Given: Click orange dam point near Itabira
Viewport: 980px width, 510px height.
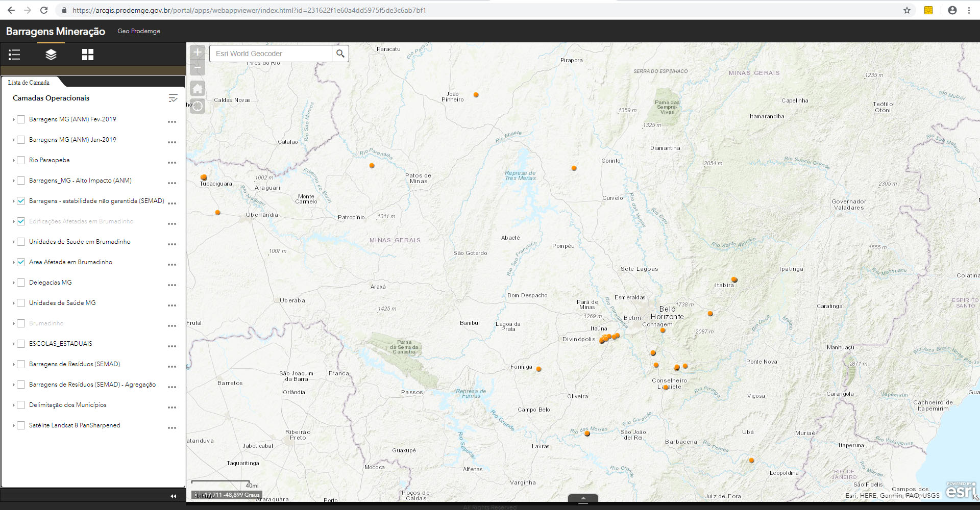Looking at the screenshot, I should pos(734,279).
